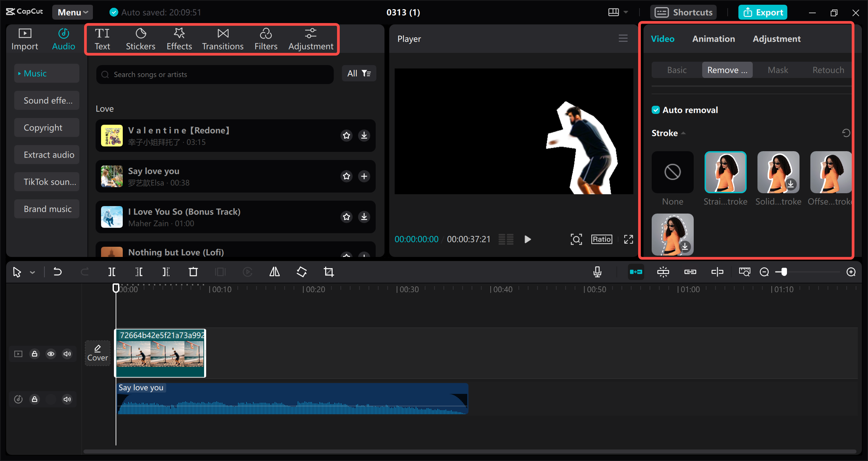Open the Transitions panel

click(223, 39)
